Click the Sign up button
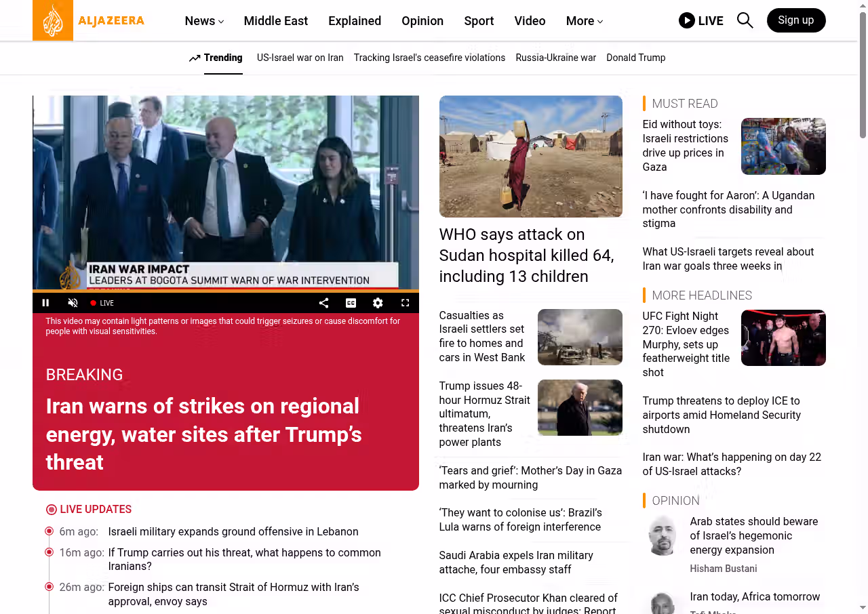 click(x=796, y=20)
